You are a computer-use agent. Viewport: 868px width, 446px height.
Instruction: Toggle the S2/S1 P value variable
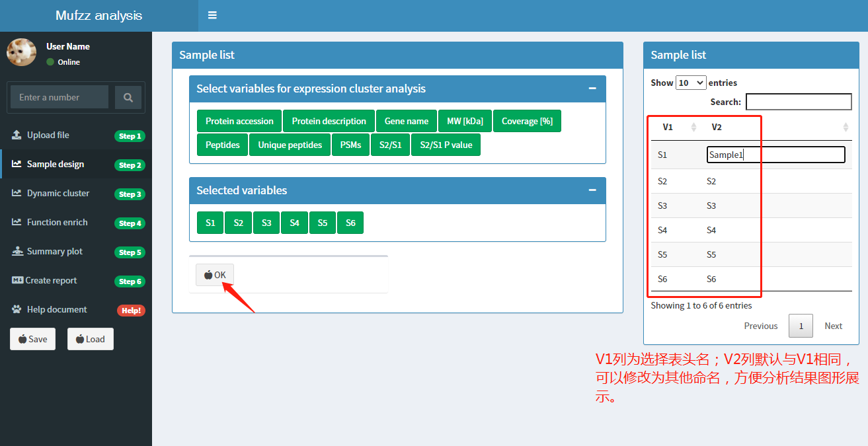(446, 145)
